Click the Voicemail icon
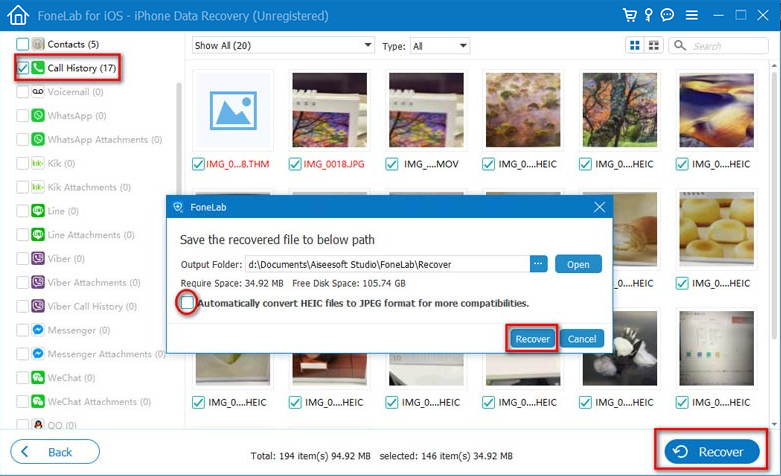Image resolution: width=781 pixels, height=476 pixels. point(38,92)
